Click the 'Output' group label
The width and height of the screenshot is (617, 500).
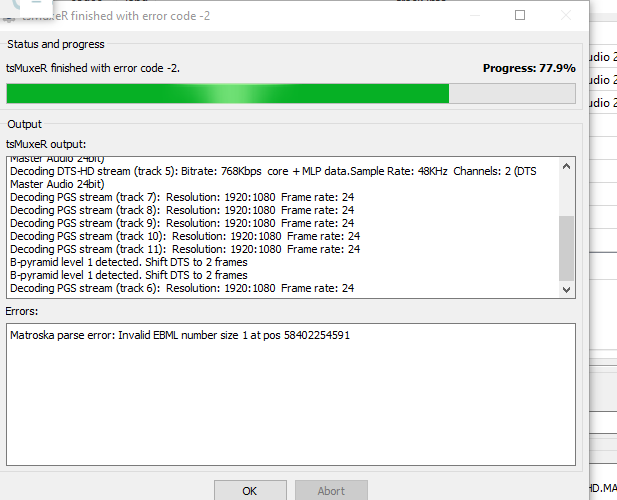pos(24,124)
